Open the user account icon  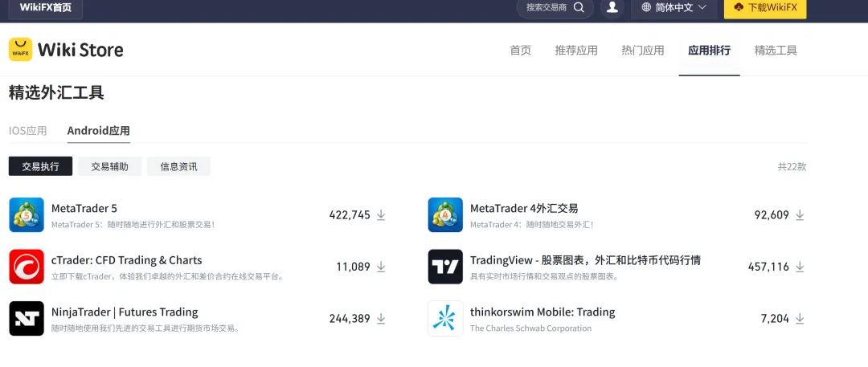[612, 7]
